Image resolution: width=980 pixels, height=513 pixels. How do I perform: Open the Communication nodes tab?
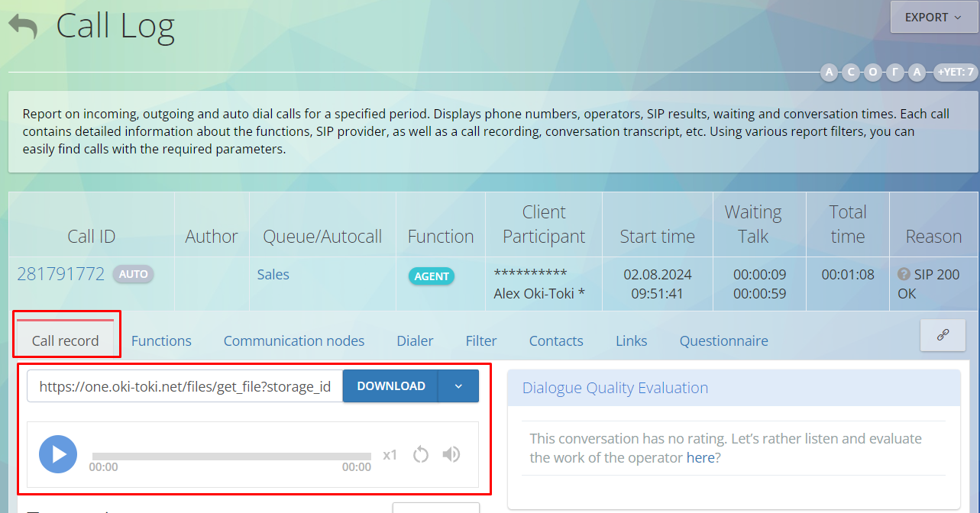(294, 341)
